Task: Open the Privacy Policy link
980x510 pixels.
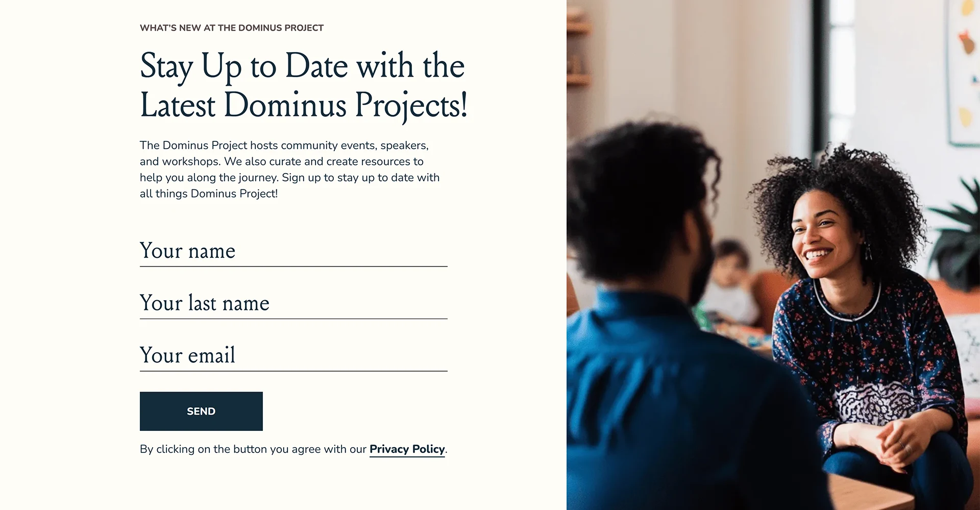Action: [407, 449]
